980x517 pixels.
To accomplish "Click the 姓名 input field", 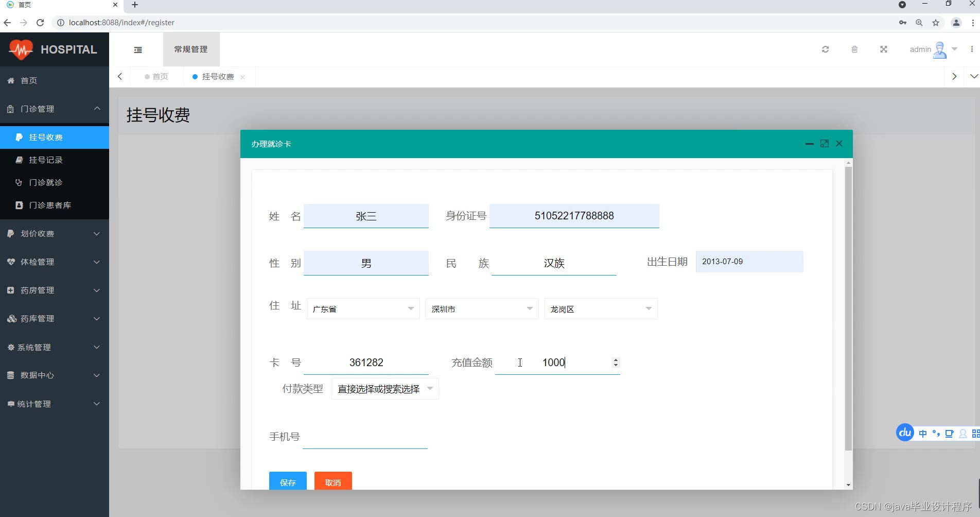I will (366, 216).
